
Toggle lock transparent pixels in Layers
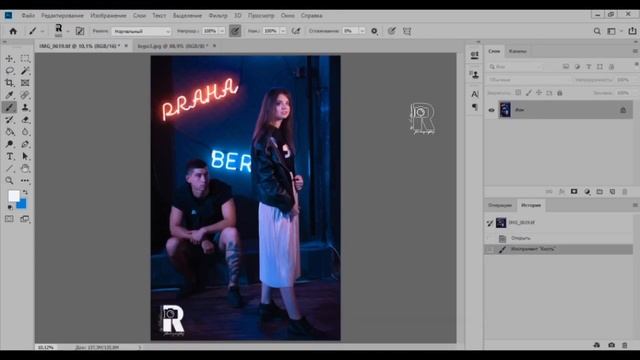tap(518, 93)
